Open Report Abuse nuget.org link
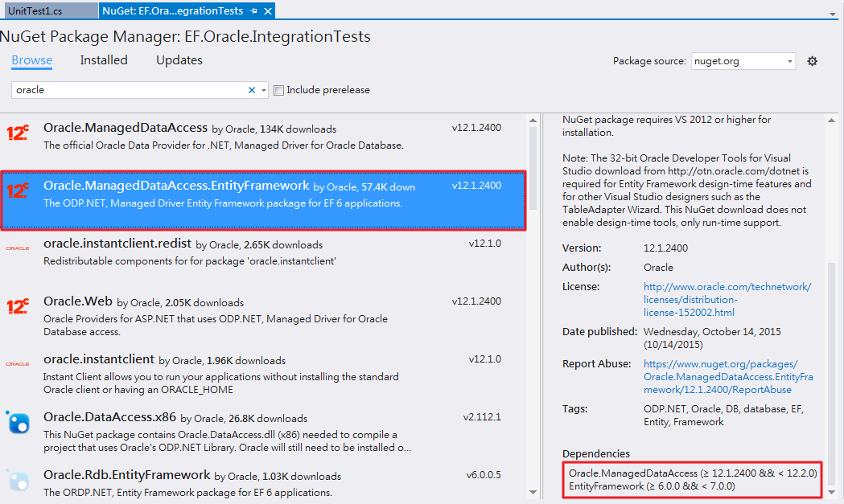The image size is (844, 504). coord(728,377)
